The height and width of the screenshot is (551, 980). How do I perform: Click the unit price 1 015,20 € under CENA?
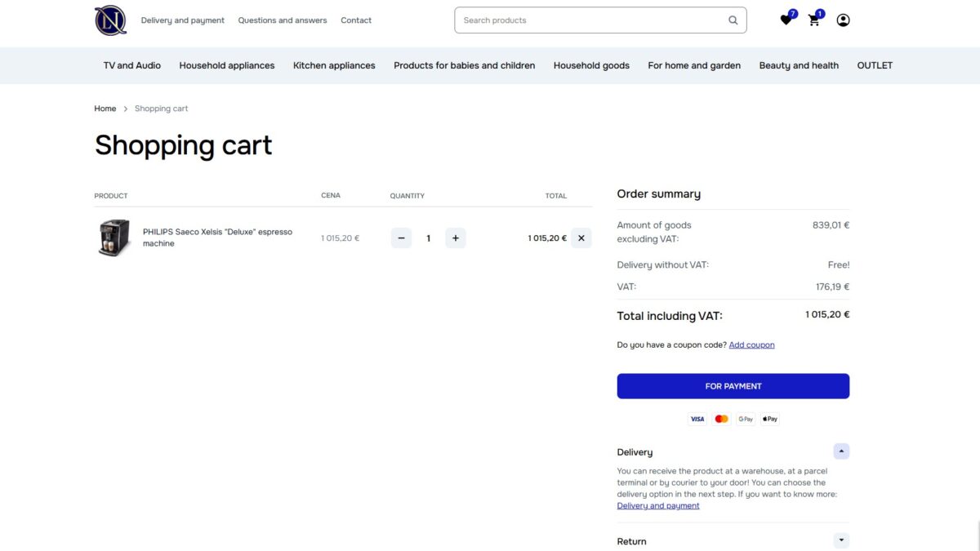tap(340, 238)
